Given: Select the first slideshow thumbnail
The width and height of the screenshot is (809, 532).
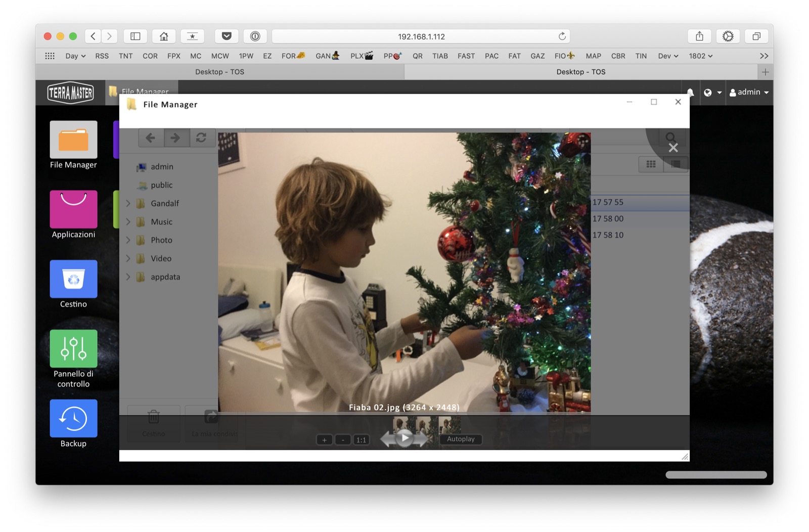Looking at the screenshot, I should point(403,424).
